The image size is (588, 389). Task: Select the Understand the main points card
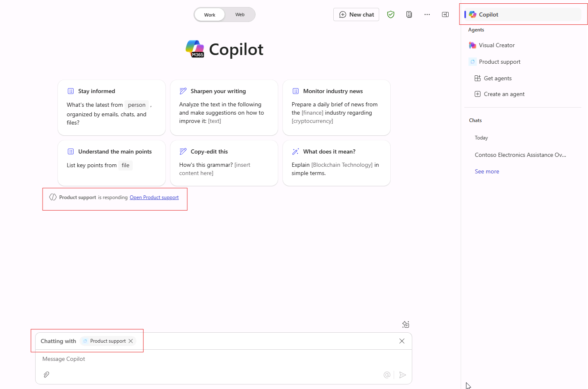(x=112, y=163)
